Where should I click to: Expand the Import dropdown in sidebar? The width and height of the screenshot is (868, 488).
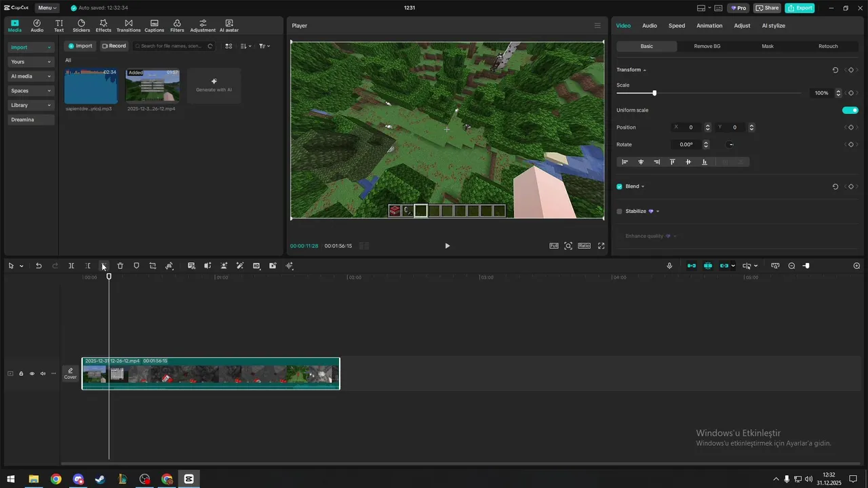(x=31, y=47)
